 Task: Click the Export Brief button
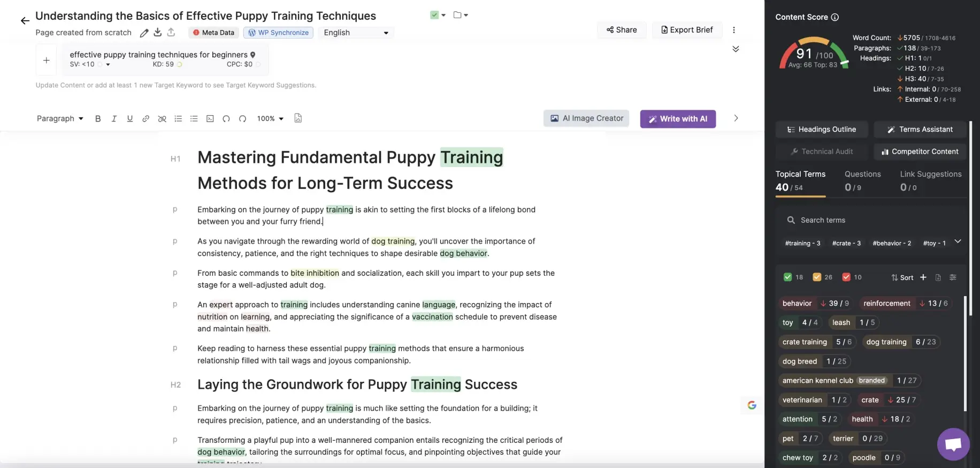click(x=687, y=30)
